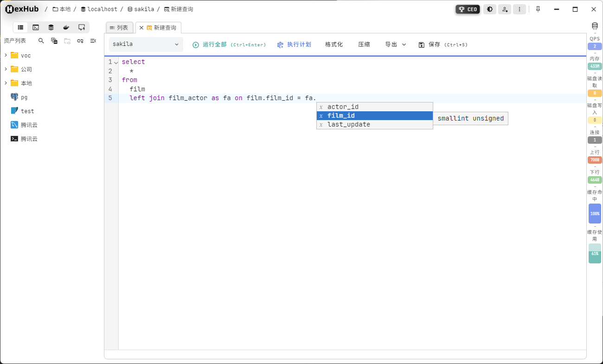The image size is (603, 364).
Task: Expand the voc folder in sidebar
Action: pyautogui.click(x=6, y=55)
